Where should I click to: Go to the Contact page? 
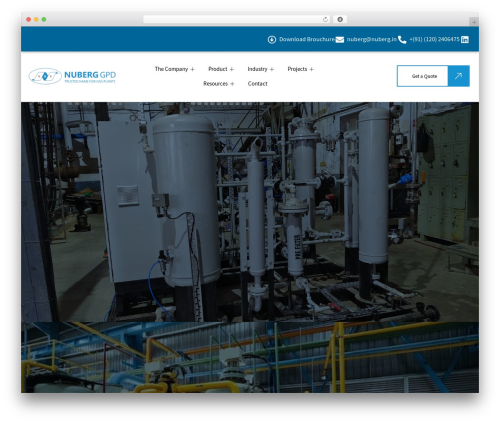[x=257, y=84]
